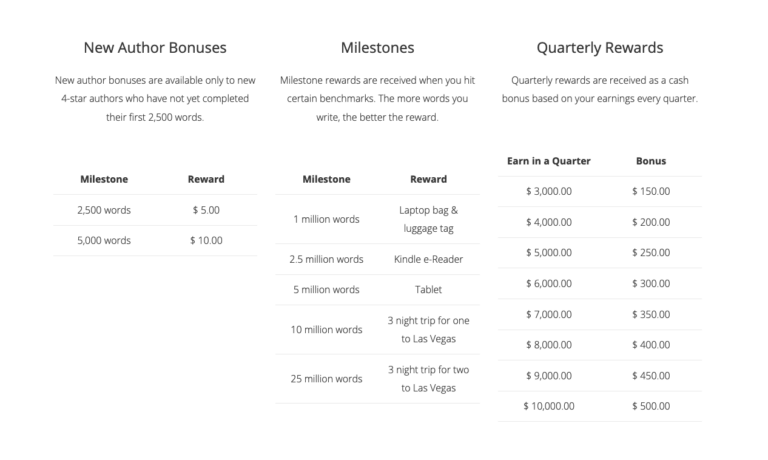Click the Bonus column header

[651, 160]
